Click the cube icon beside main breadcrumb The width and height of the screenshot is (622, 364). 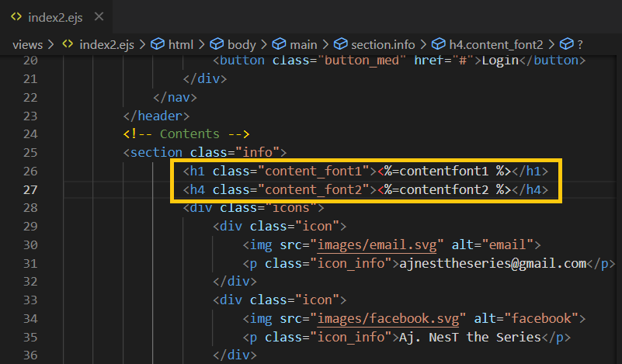pyautogui.click(x=279, y=44)
